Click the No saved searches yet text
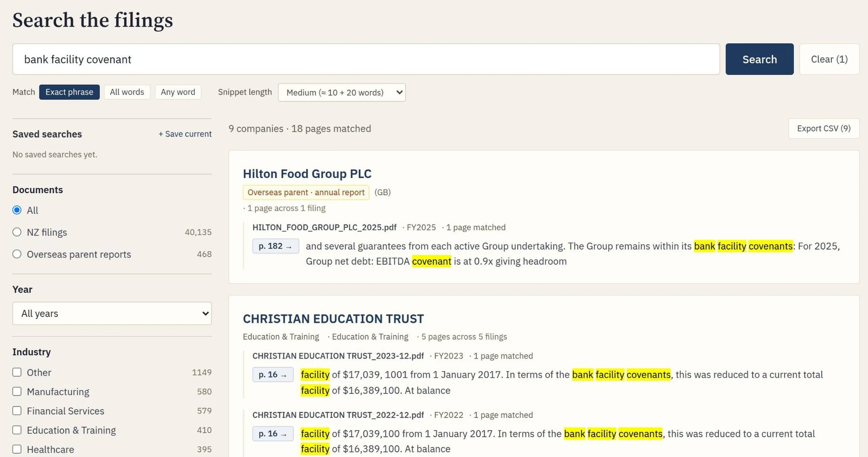Viewport: 868px width, 457px height. tap(55, 155)
